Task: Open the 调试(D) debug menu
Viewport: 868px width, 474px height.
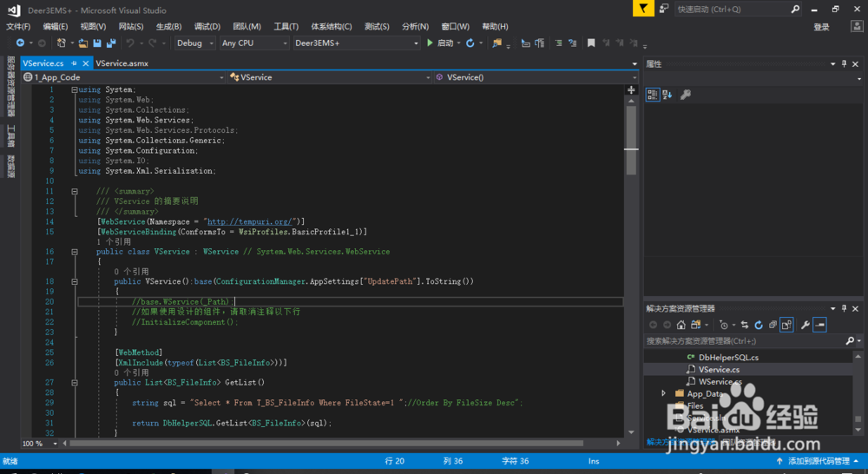Action: pyautogui.click(x=207, y=27)
